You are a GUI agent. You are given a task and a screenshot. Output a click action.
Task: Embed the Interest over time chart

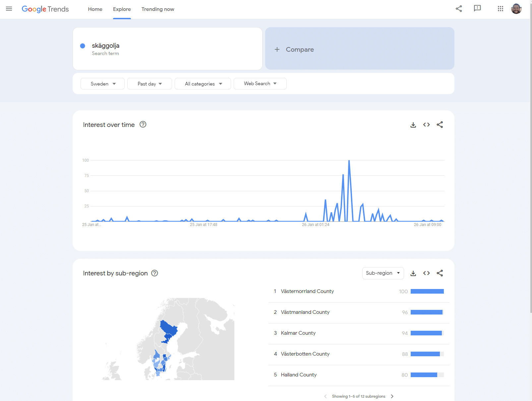pyautogui.click(x=427, y=125)
